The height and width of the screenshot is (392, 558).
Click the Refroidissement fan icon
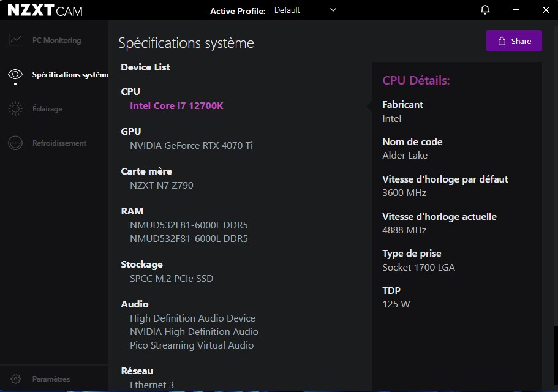click(x=15, y=143)
